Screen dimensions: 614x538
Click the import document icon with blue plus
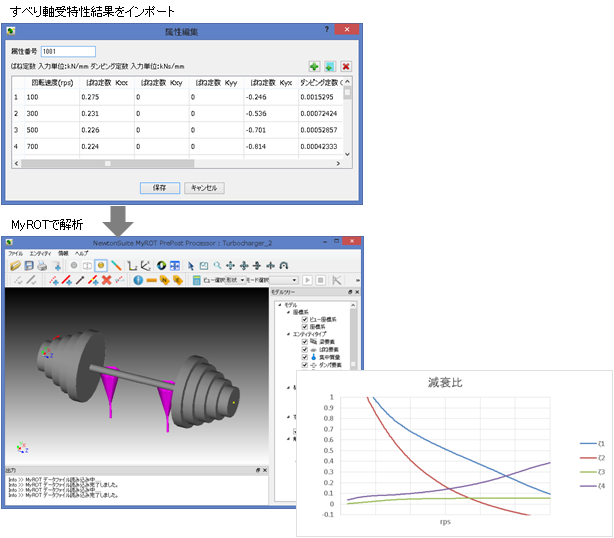click(57, 266)
